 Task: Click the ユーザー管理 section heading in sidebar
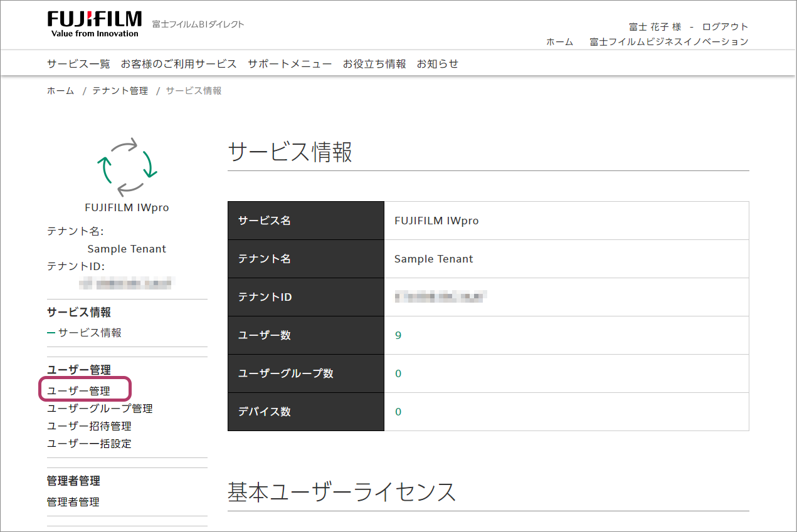click(x=79, y=370)
